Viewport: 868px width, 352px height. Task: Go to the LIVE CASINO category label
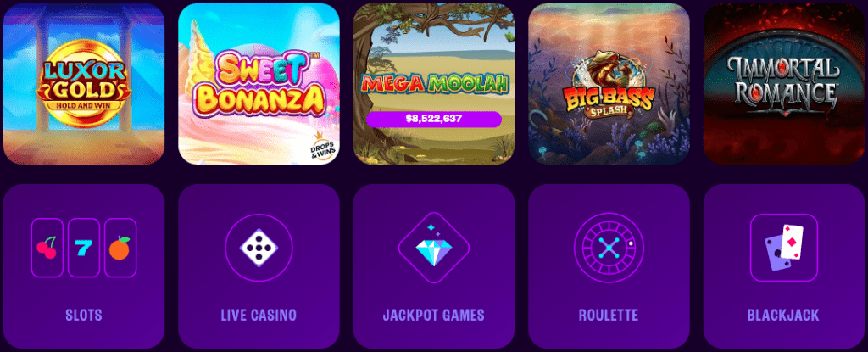259,316
